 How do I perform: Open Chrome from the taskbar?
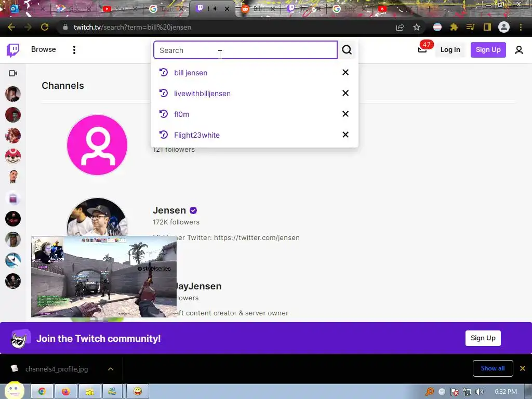tap(42, 392)
